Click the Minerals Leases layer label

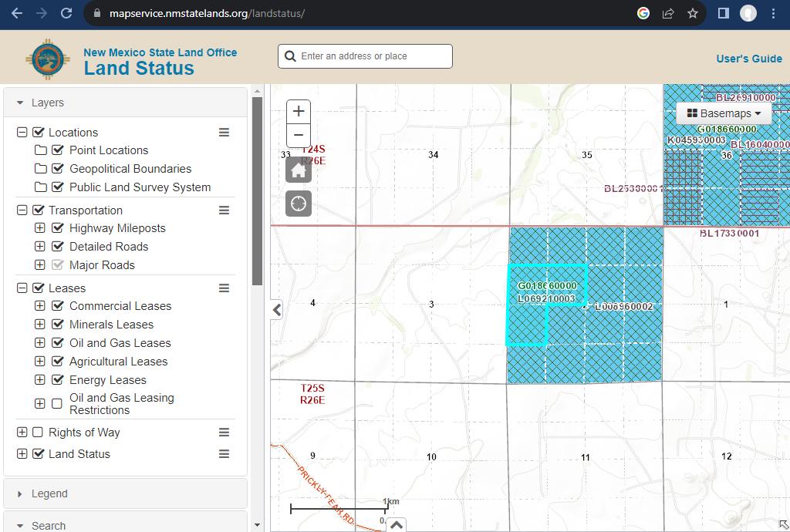[x=111, y=325]
